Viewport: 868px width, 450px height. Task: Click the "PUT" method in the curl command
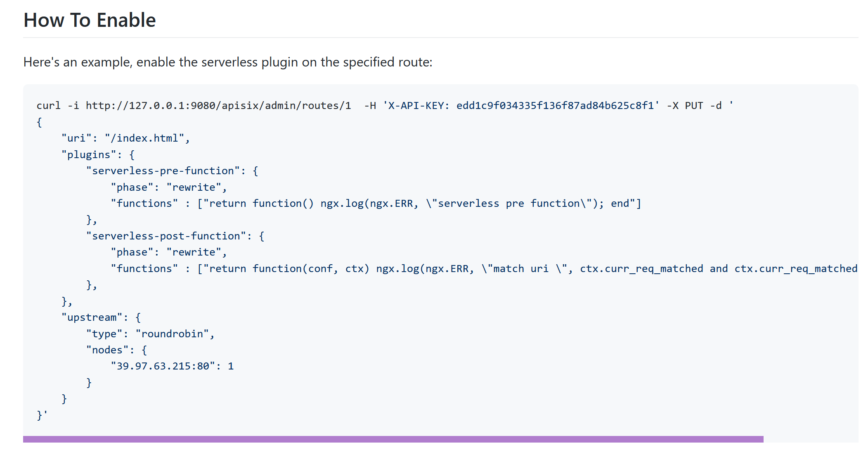tap(694, 106)
